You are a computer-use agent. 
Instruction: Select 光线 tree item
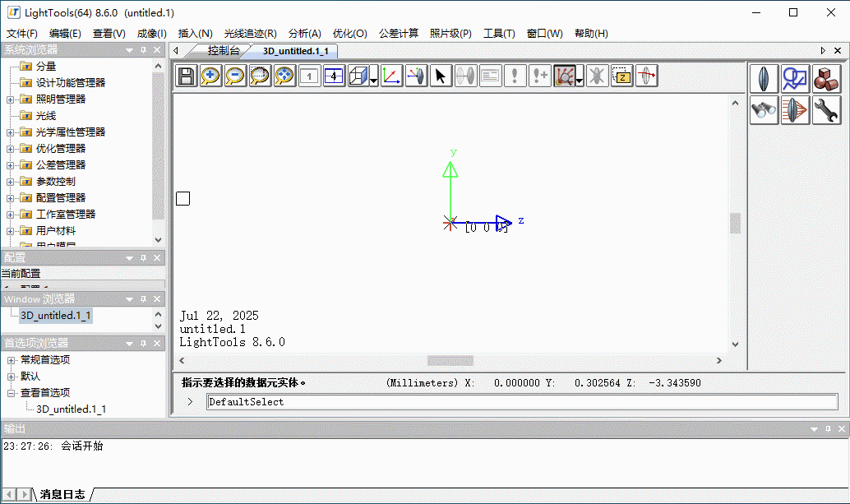[x=46, y=115]
